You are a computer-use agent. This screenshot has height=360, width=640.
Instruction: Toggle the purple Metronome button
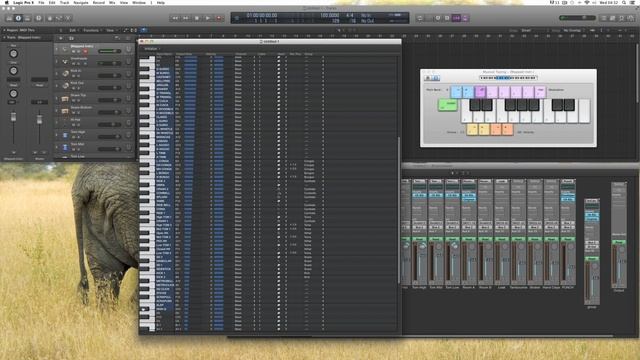(x=465, y=18)
